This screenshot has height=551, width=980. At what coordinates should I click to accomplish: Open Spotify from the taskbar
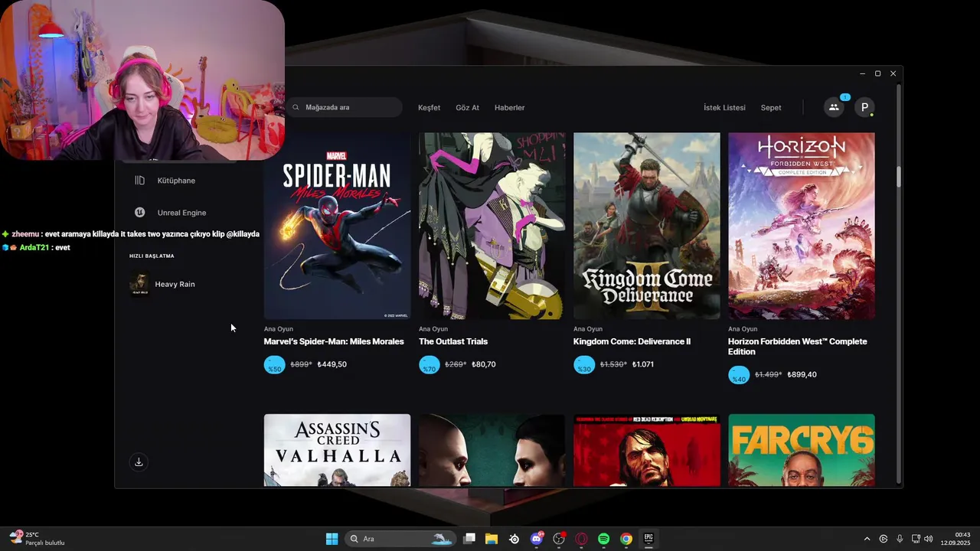click(603, 539)
